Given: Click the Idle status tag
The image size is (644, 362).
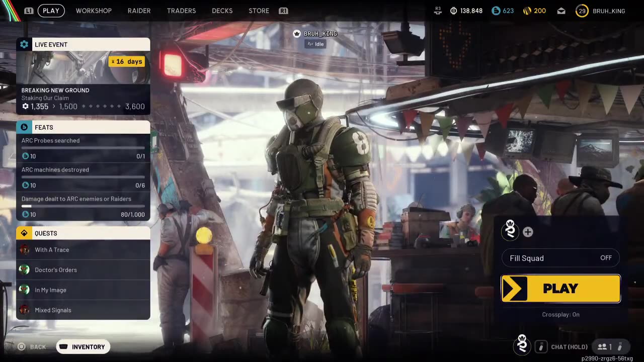Looking at the screenshot, I should tap(315, 44).
